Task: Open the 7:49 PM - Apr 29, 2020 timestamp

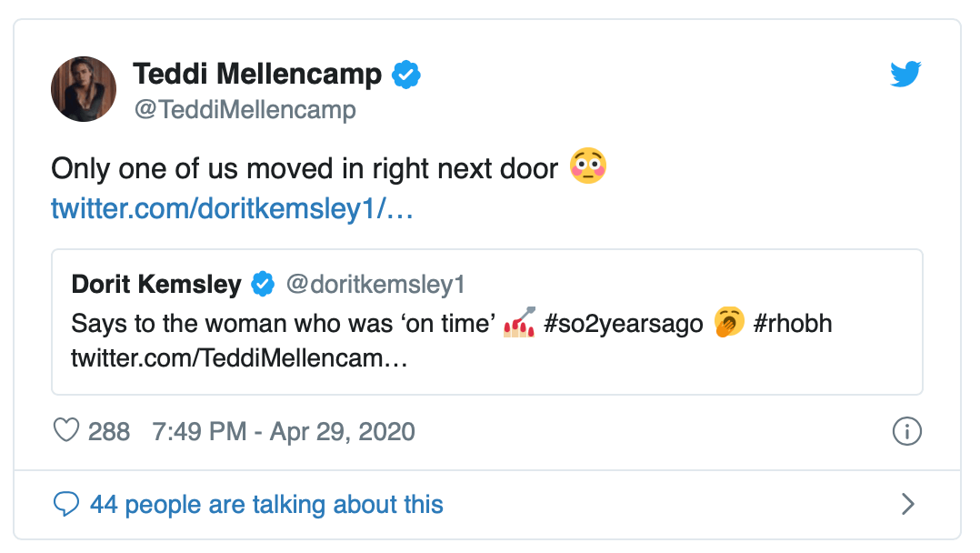Action: 284,431
